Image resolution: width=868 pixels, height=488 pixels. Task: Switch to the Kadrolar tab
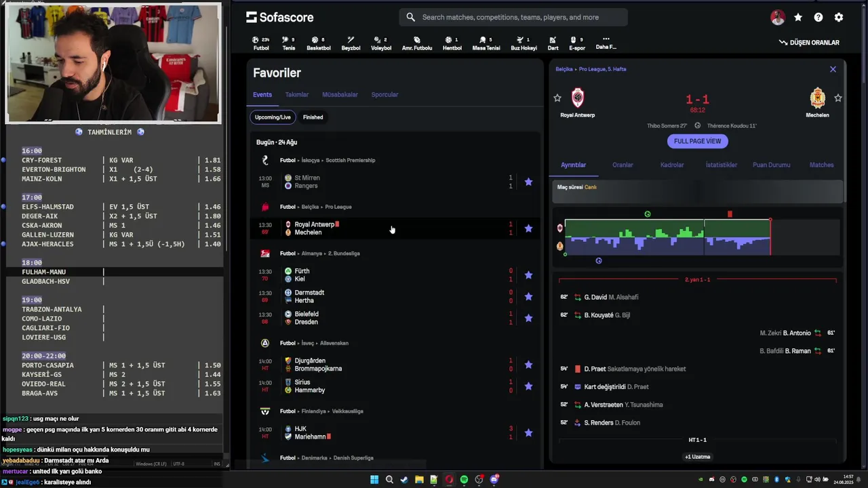pyautogui.click(x=672, y=165)
